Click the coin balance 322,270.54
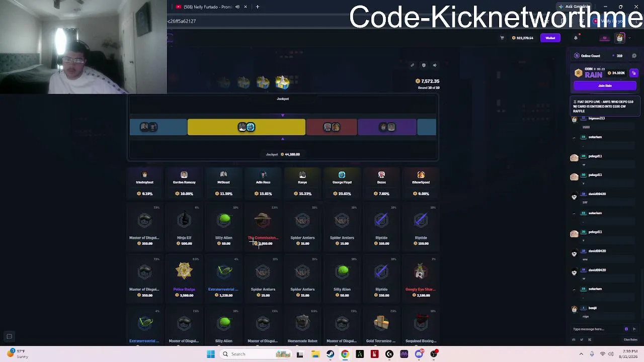The height and width of the screenshot is (362, 644). 522,38
